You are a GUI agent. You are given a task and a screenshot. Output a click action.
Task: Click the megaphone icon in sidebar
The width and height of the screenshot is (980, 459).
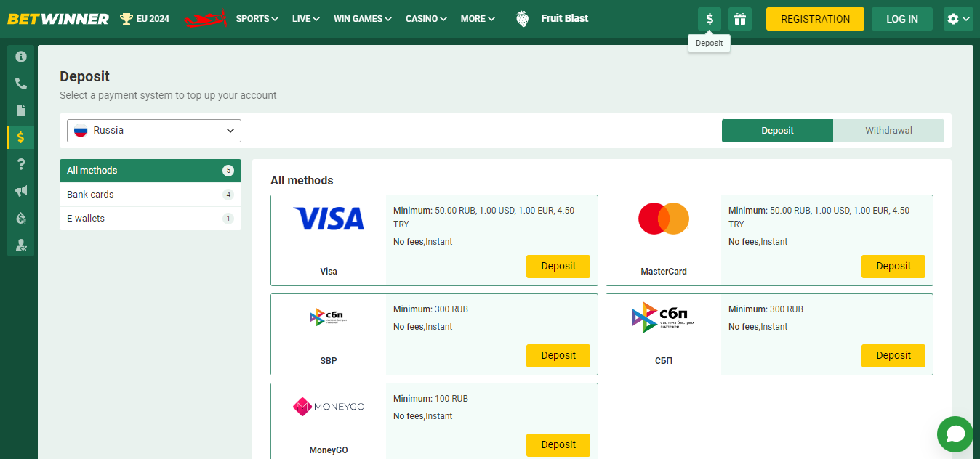click(21, 191)
